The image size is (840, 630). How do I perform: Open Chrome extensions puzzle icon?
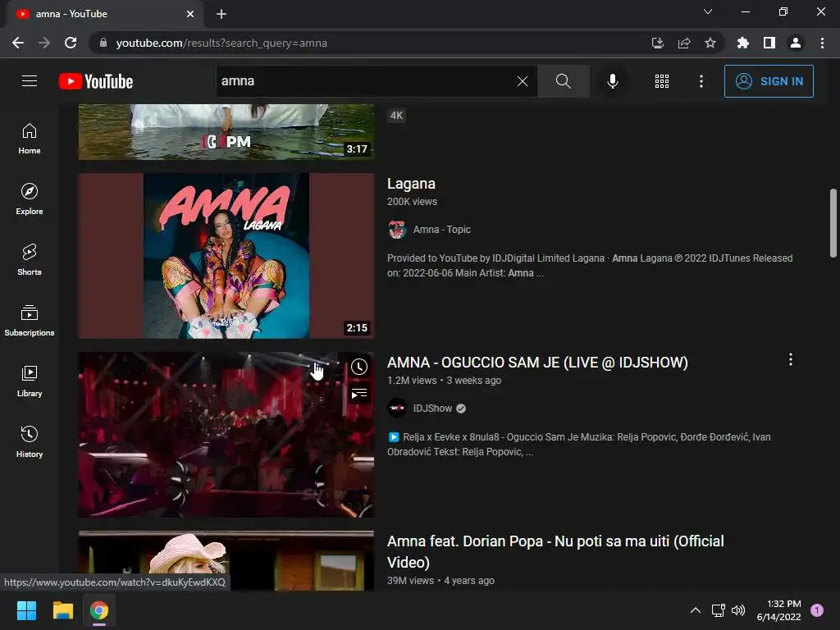coord(742,43)
